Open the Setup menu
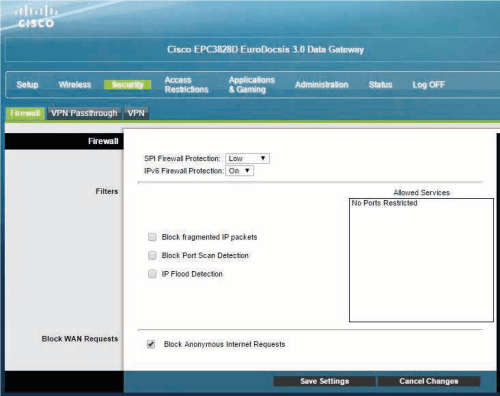 pos(27,85)
